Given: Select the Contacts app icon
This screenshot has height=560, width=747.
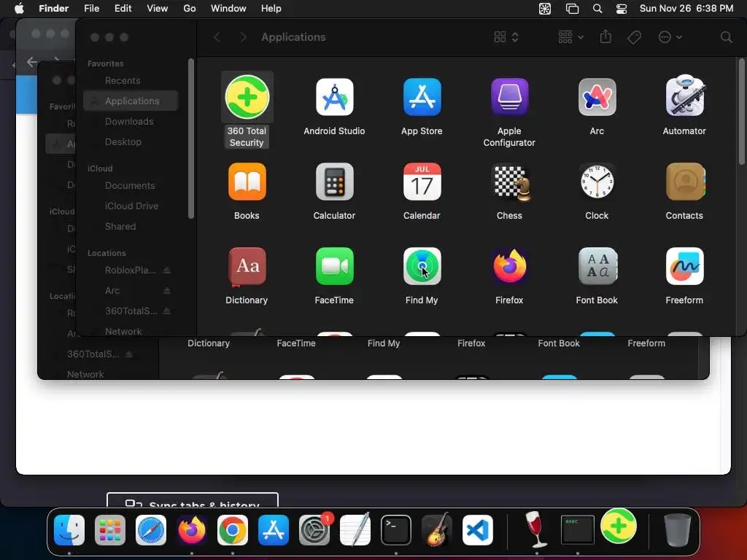Looking at the screenshot, I should point(684,182).
